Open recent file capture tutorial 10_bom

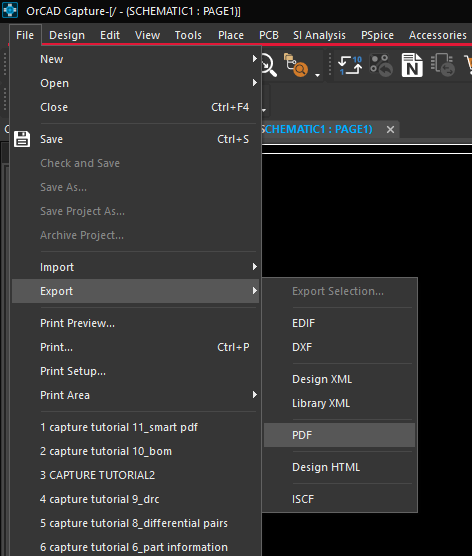[x=106, y=451]
